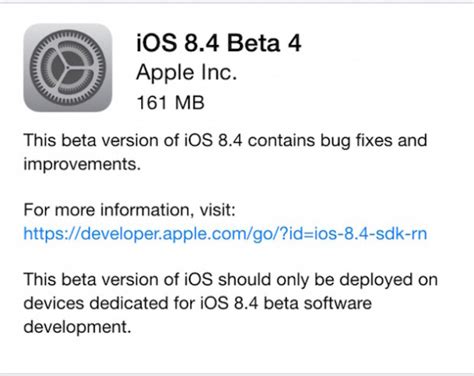Select the iOS 8.4 Beta 4 title
Image resolution: width=474 pixels, height=376 pixels.
219,43
